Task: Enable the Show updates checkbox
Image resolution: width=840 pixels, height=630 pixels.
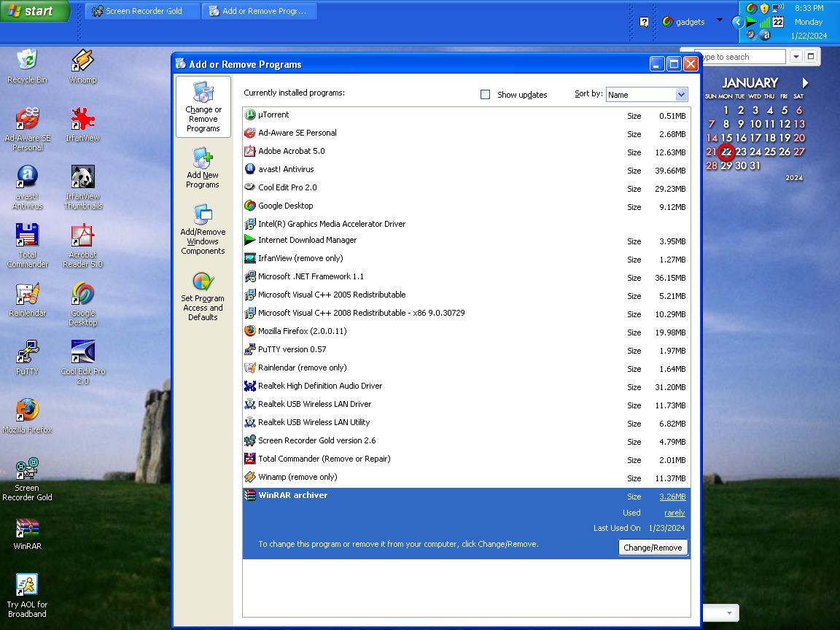Action: (486, 95)
